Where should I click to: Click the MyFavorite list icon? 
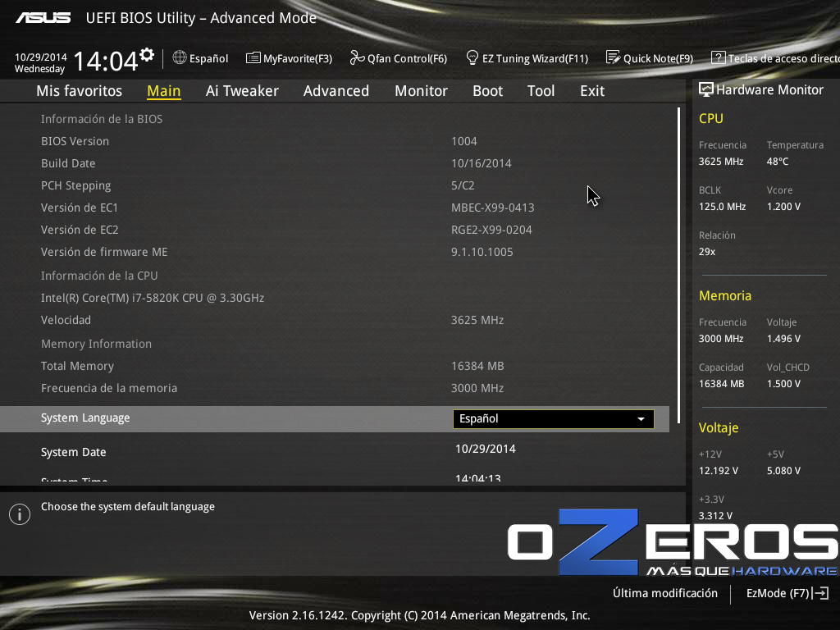click(x=253, y=58)
